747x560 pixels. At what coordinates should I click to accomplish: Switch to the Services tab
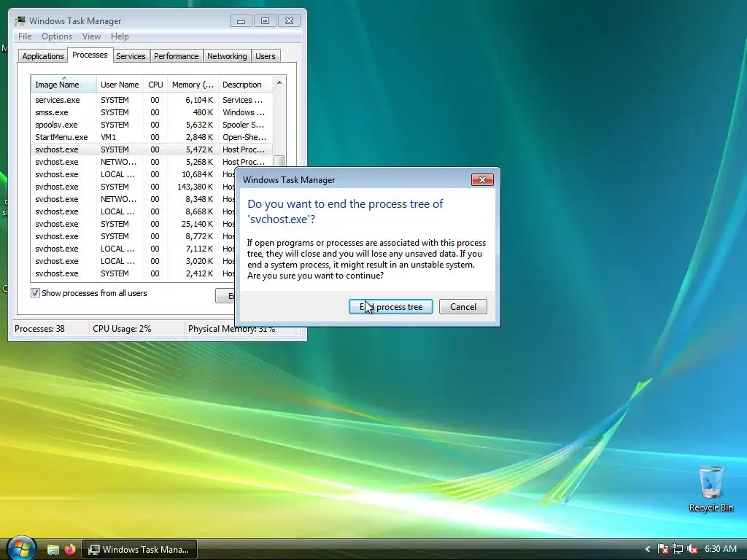coord(131,56)
